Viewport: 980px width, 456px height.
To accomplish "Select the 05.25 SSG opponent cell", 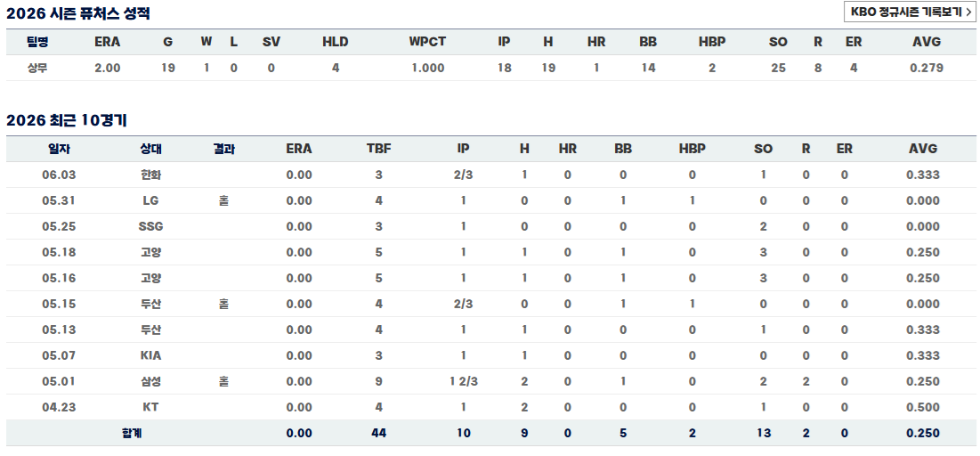I will click(150, 226).
